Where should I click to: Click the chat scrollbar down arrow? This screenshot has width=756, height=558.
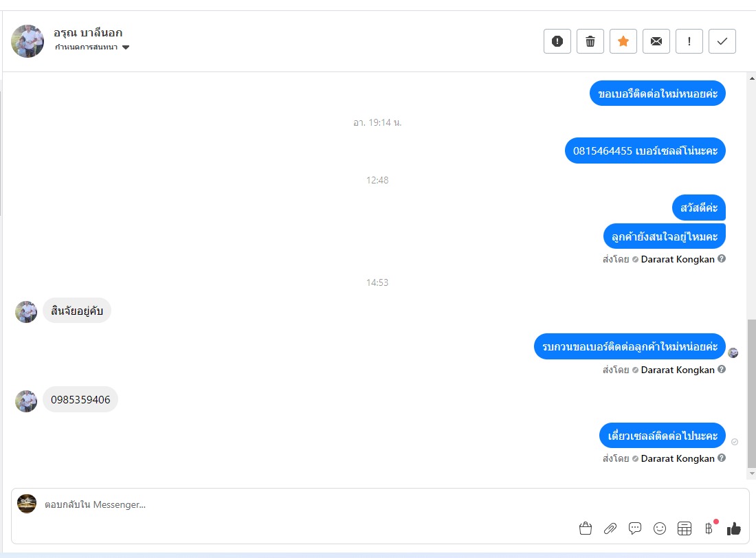tap(752, 473)
